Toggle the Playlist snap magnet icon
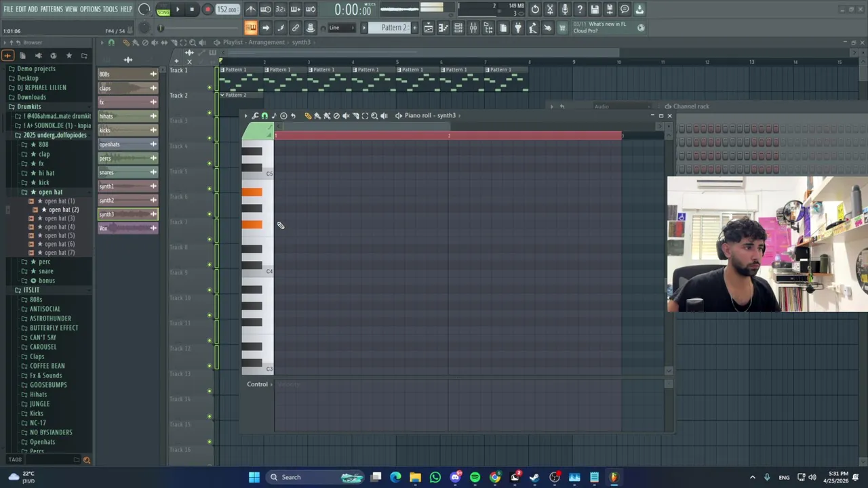This screenshot has width=868, height=488. click(x=111, y=43)
